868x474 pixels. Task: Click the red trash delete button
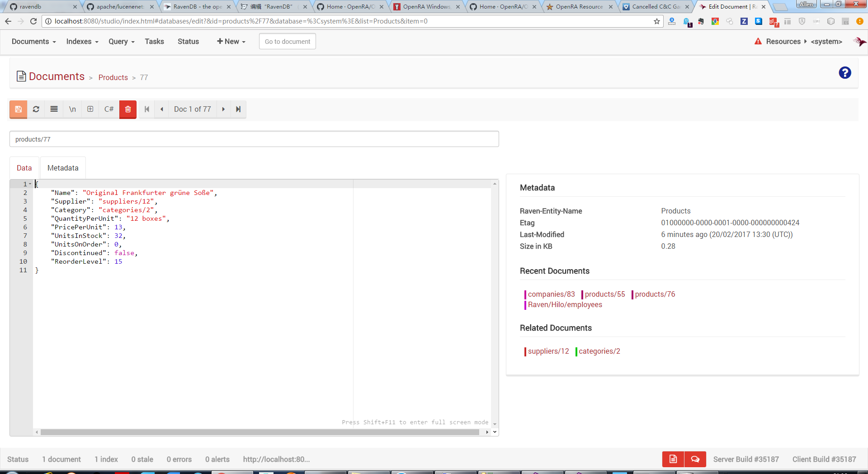[x=128, y=109]
